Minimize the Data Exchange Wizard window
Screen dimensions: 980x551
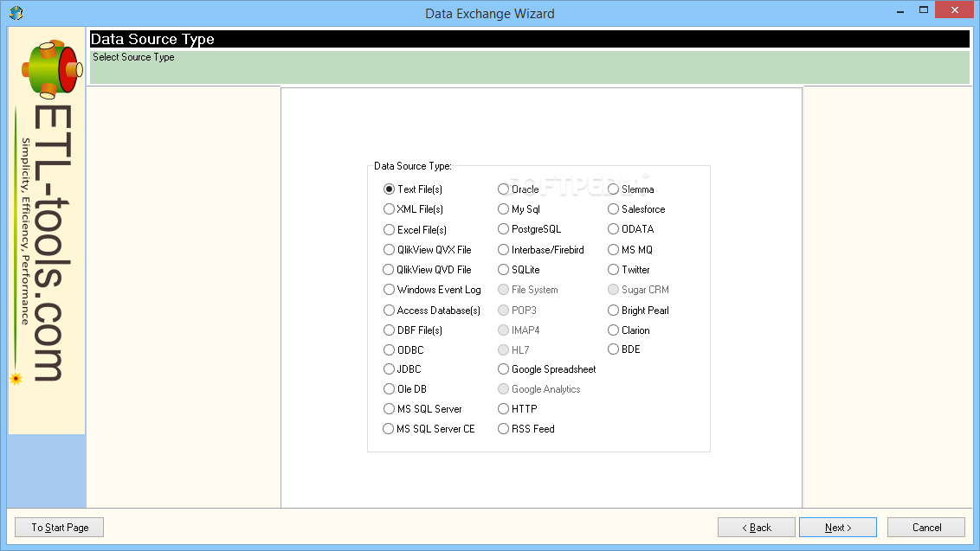point(900,10)
